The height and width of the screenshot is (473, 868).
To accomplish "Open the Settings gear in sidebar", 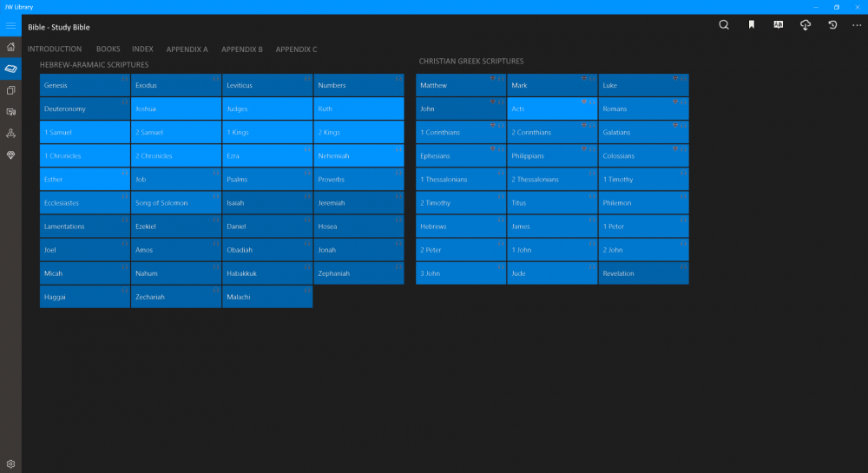I will pyautogui.click(x=10, y=464).
